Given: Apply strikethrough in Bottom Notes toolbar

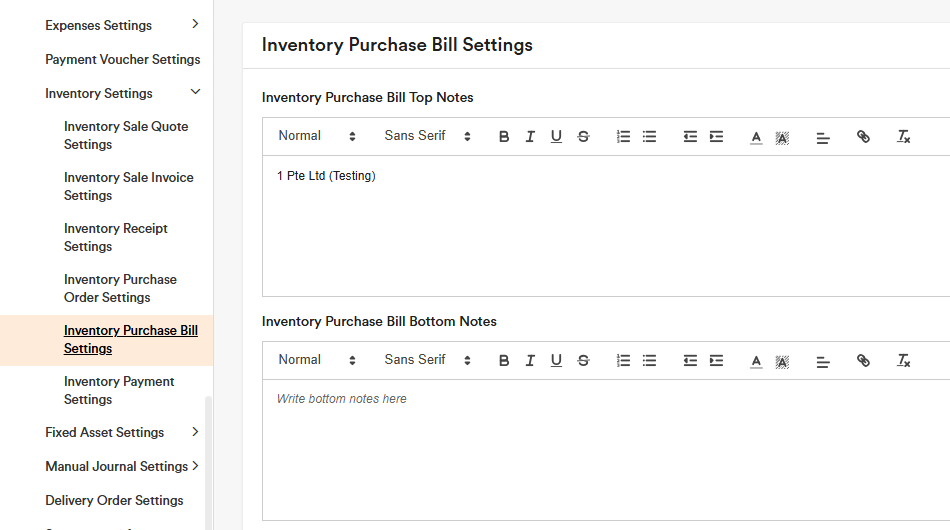Looking at the screenshot, I should [583, 361].
